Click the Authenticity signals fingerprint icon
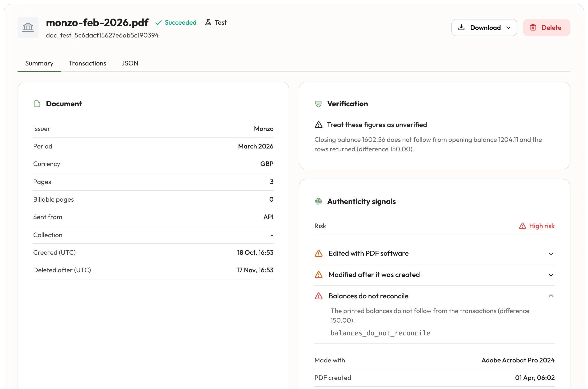Image resolution: width=588 pixels, height=389 pixels. (x=318, y=201)
